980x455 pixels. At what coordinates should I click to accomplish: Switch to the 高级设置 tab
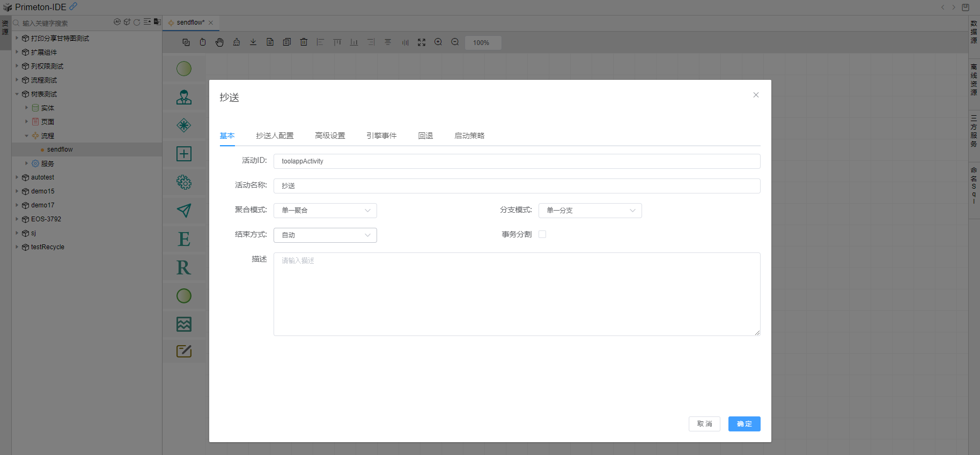[x=330, y=136]
